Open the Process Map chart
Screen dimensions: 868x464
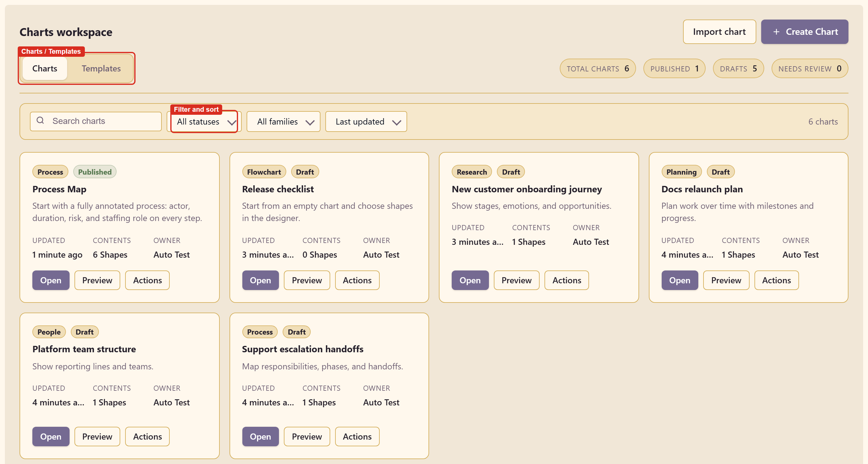[51, 280]
